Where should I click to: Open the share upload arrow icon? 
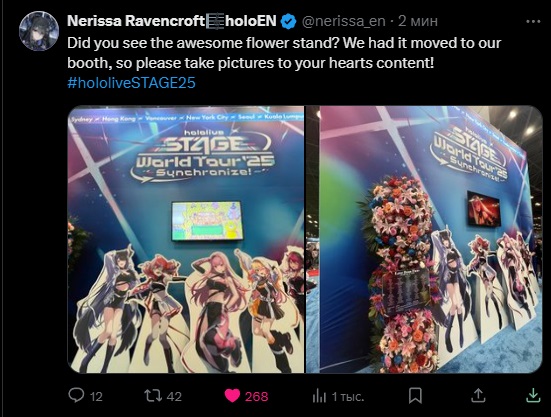478,395
